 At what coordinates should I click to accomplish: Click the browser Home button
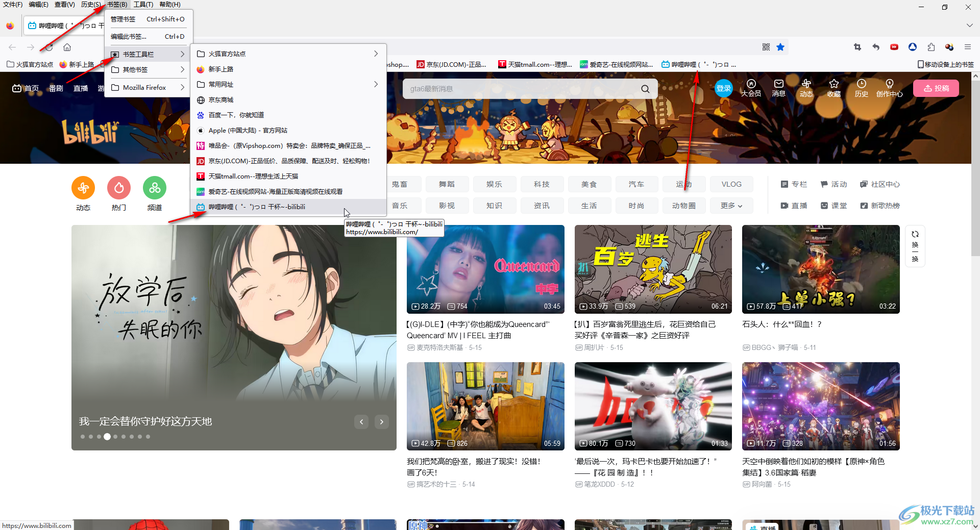[x=67, y=47]
